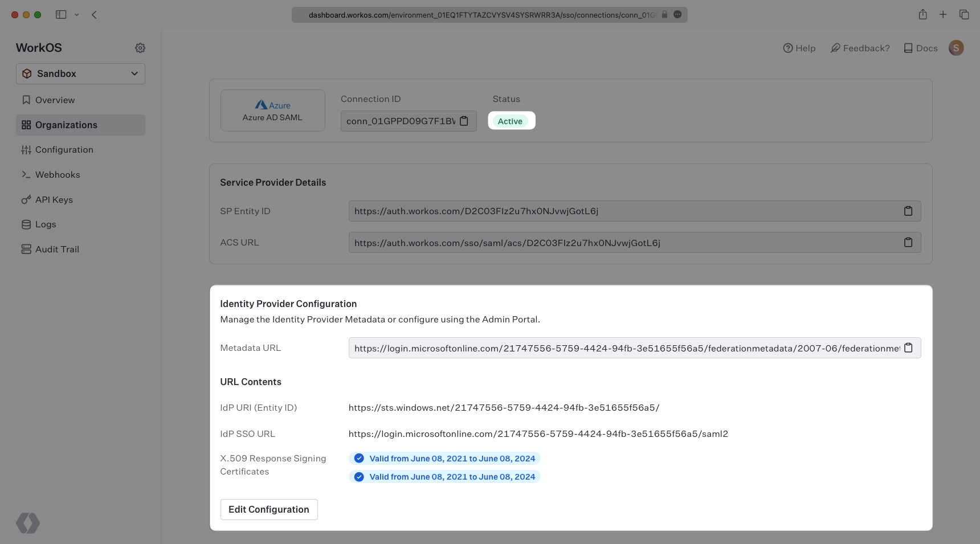Viewport: 980px width, 544px height.
Task: Copy the ACS URL value
Action: [908, 243]
